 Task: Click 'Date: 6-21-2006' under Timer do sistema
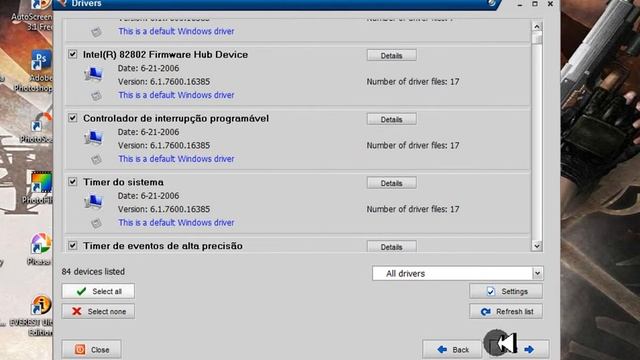[x=148, y=196]
